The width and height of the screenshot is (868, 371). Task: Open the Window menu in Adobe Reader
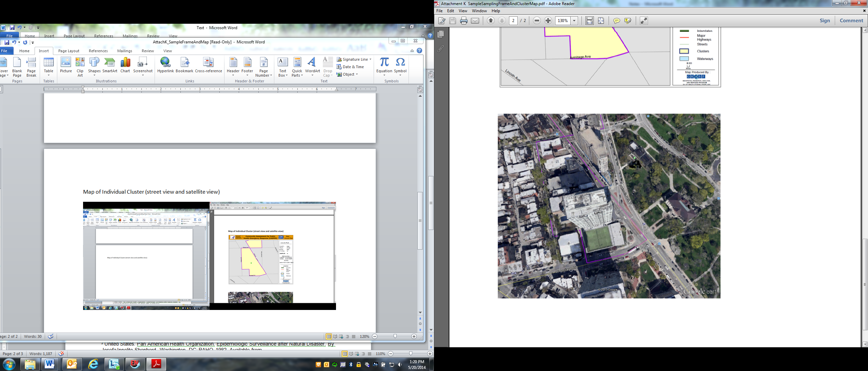479,11
